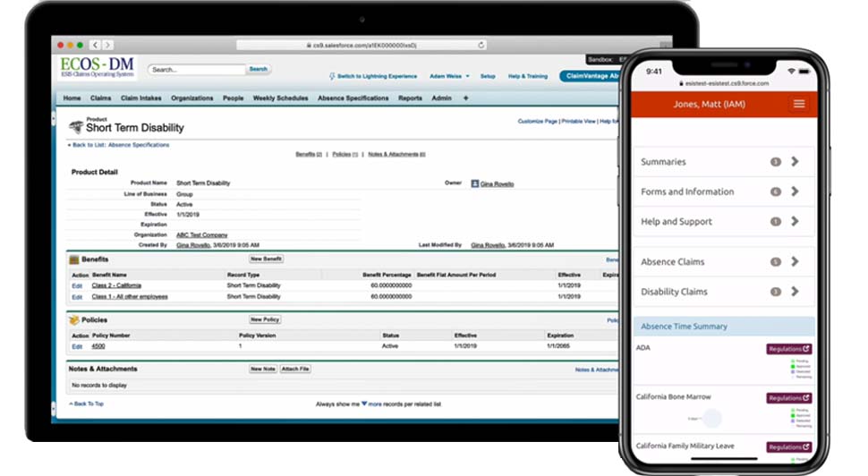Edit the Class 1 - All other employees benefit row
This screenshot has width=868, height=476.
[77, 297]
